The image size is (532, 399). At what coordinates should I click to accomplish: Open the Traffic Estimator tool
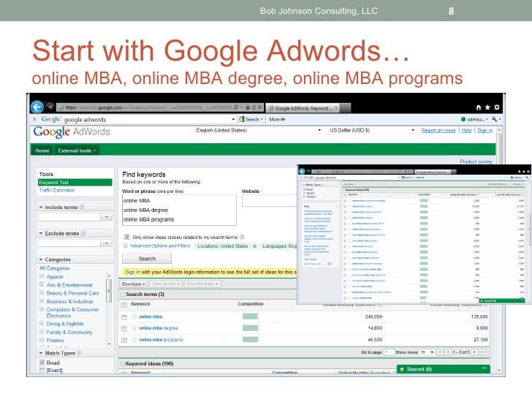[57, 190]
